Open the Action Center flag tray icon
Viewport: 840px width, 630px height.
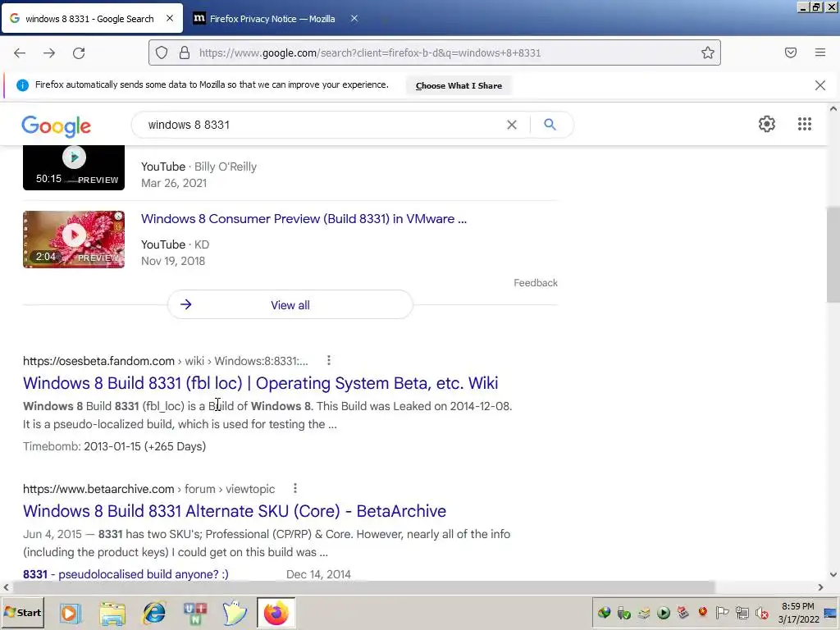coord(722,612)
